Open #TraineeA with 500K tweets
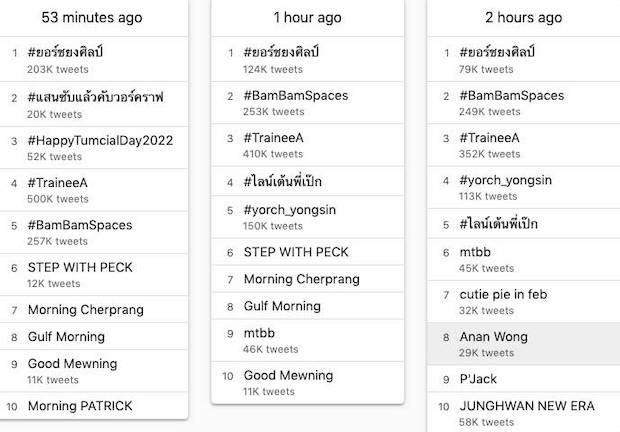620x432 pixels. (58, 183)
